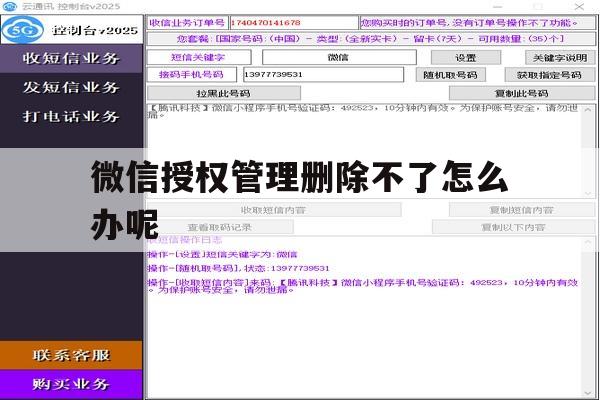The image size is (600, 400).
Task: Click the 短信关键字 keyword field containing 微信
Action: pyautogui.click(x=339, y=57)
